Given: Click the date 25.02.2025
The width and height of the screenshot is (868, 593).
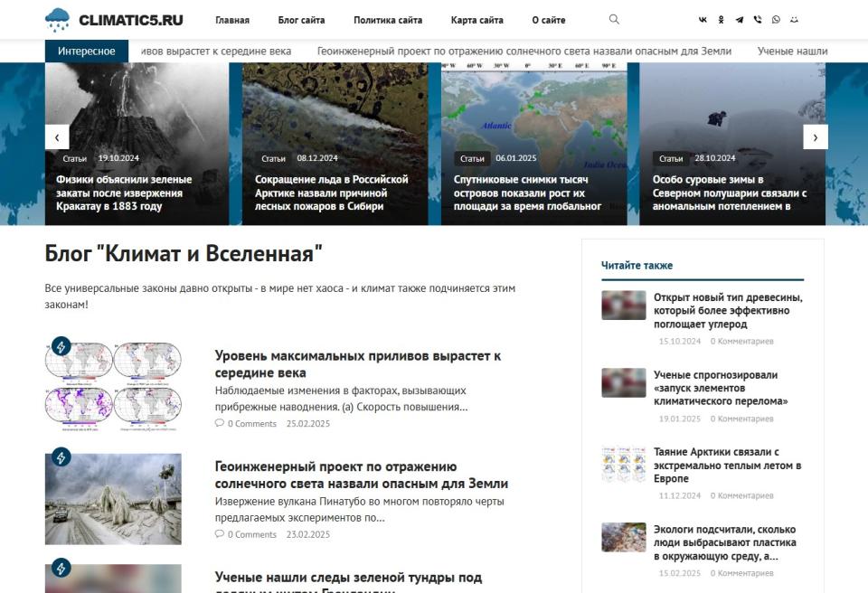Looking at the screenshot, I should (307, 424).
